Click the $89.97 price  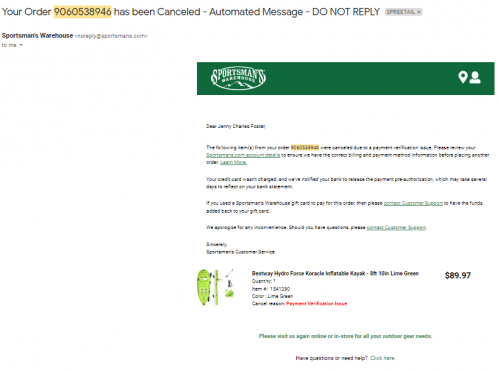pos(458,275)
